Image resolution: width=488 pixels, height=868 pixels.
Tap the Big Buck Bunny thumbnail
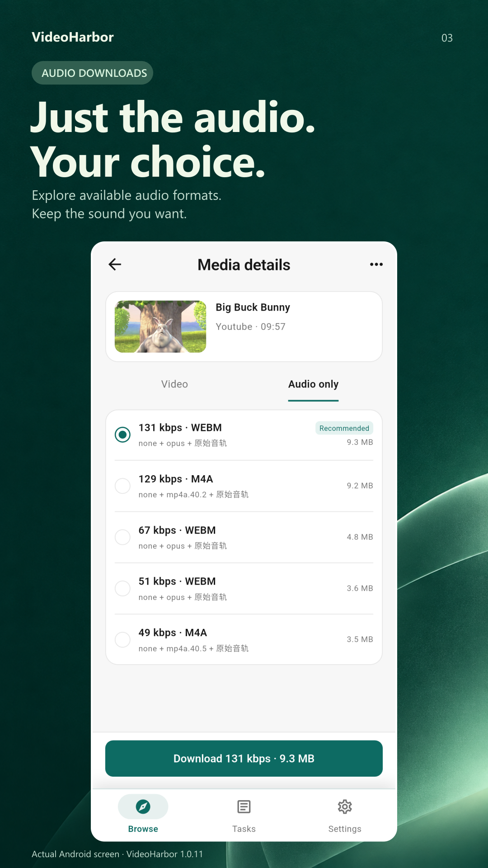tap(160, 326)
